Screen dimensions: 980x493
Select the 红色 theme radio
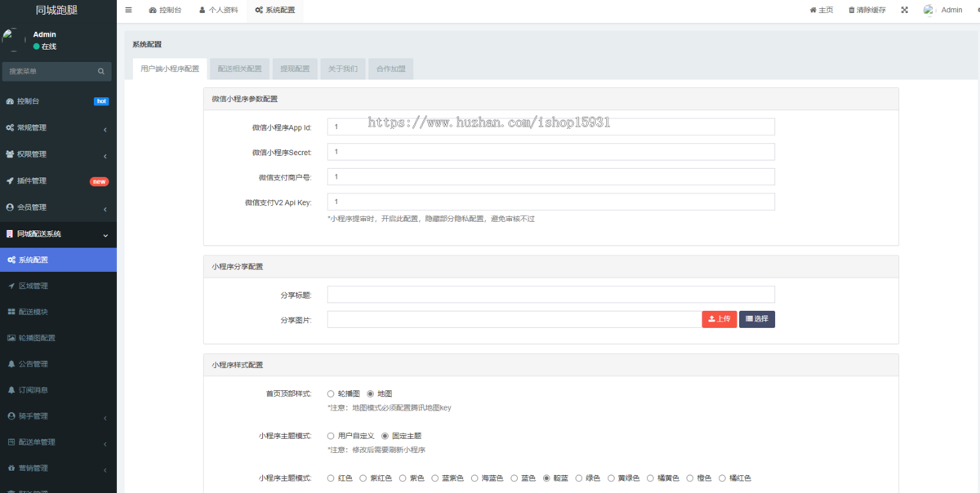[x=331, y=478]
